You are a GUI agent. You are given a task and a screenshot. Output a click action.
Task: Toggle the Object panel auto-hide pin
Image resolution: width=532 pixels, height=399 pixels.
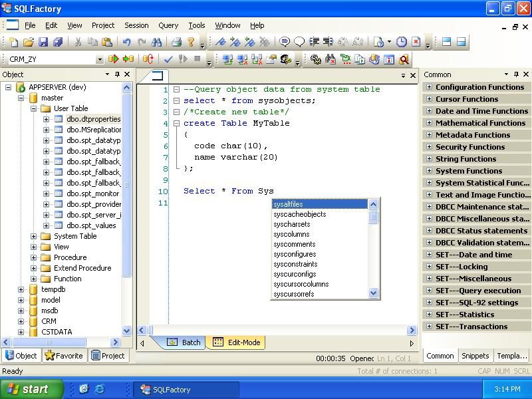pos(117,74)
